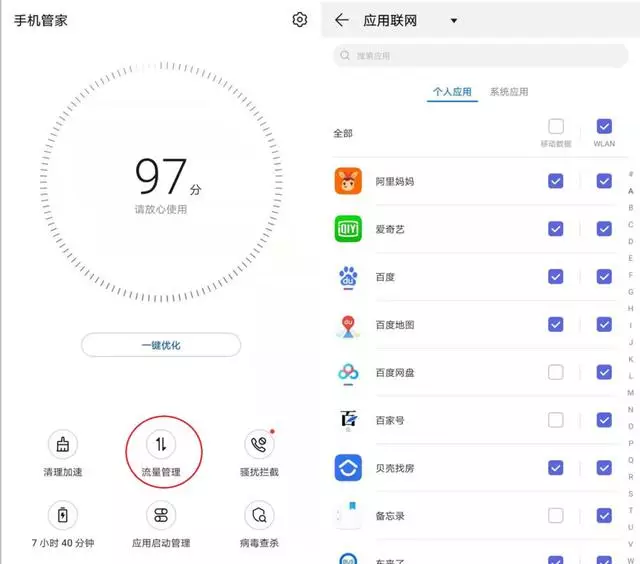Click the 阿里妈妈 app name
640x564 pixels.
(x=395, y=182)
